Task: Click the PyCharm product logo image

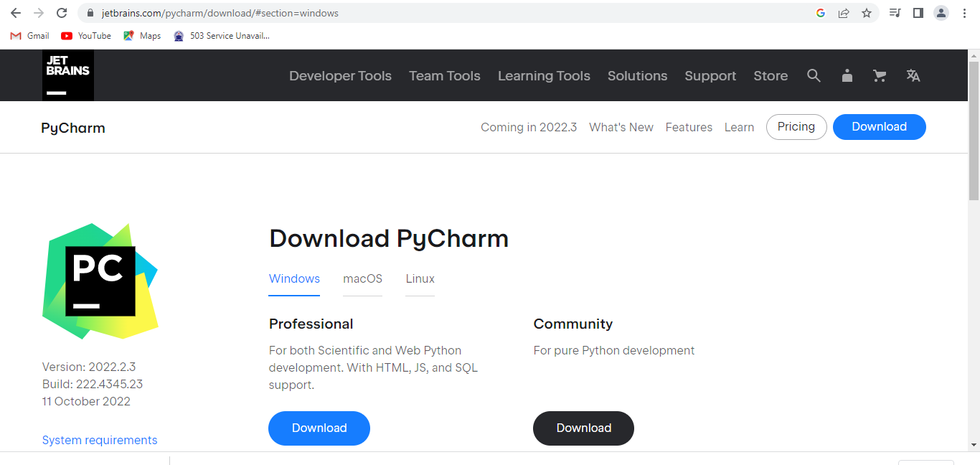Action: pos(100,281)
